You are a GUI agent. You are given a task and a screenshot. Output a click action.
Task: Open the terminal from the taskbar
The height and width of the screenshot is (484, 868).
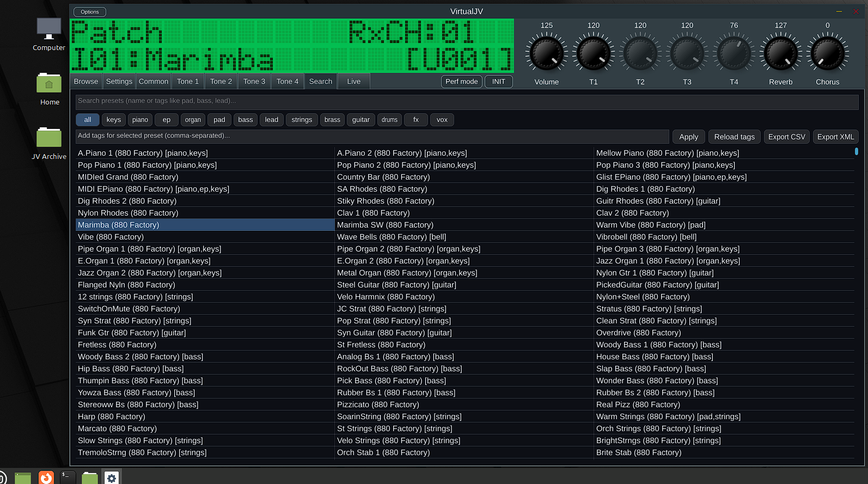(68, 477)
